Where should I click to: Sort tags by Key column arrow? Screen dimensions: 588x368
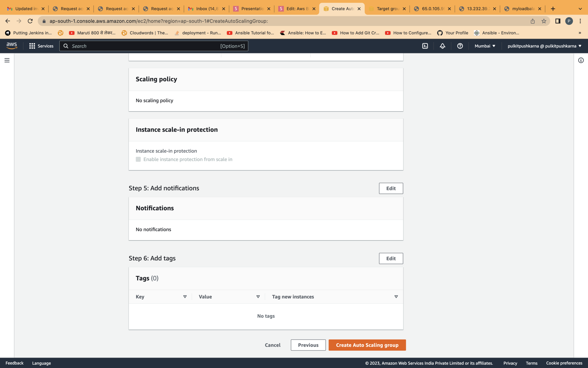pos(185,297)
